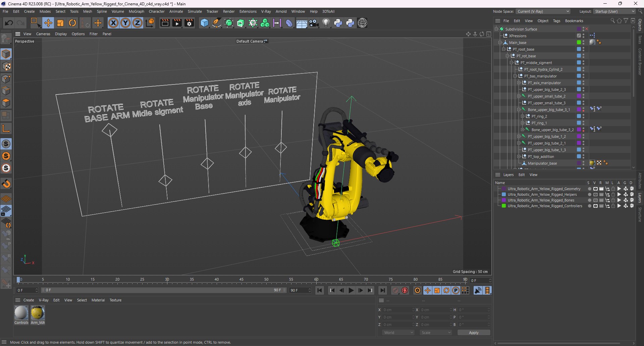Select PT_ring_2 in object tree
The width and height of the screenshot is (644, 346).
pos(539,116)
